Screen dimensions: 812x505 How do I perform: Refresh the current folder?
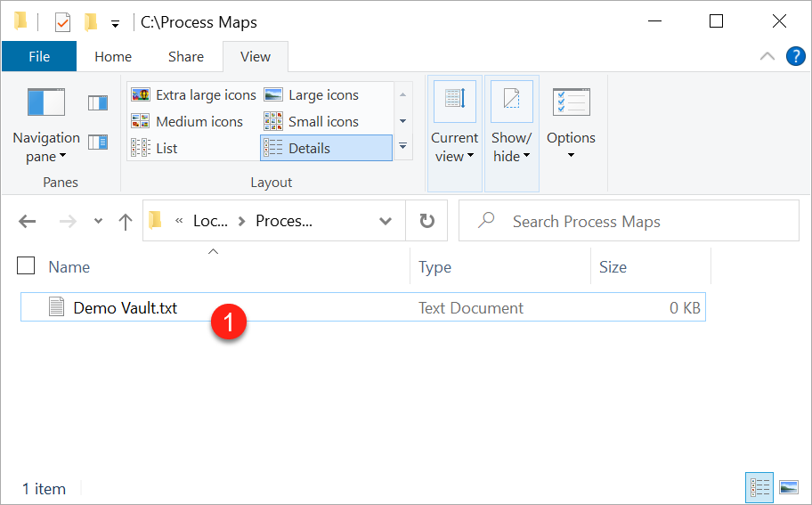point(427,222)
